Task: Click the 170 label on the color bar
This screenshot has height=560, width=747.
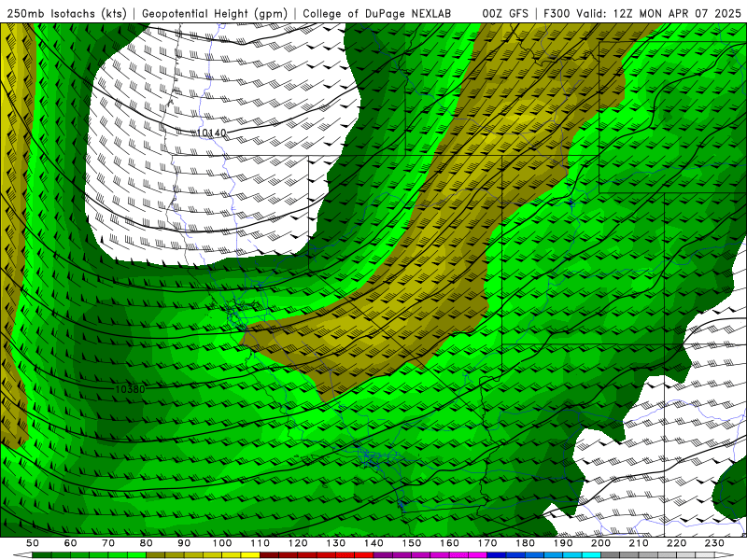Action: click(x=486, y=543)
